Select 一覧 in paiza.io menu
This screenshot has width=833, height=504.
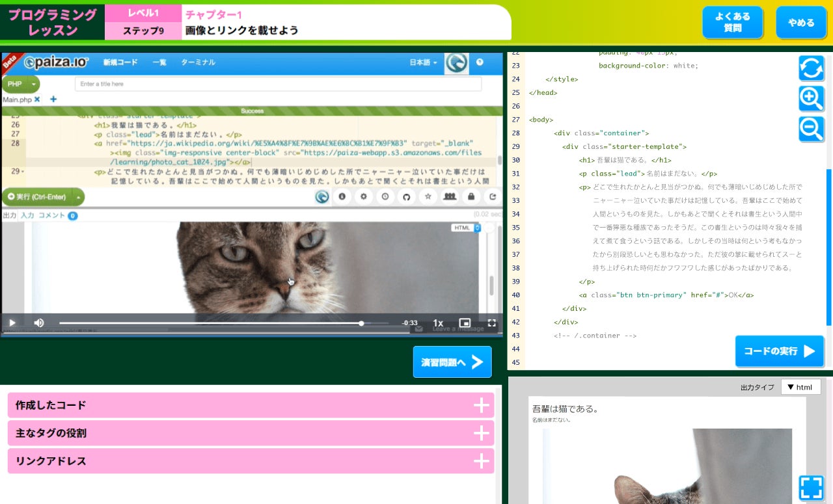click(x=159, y=62)
